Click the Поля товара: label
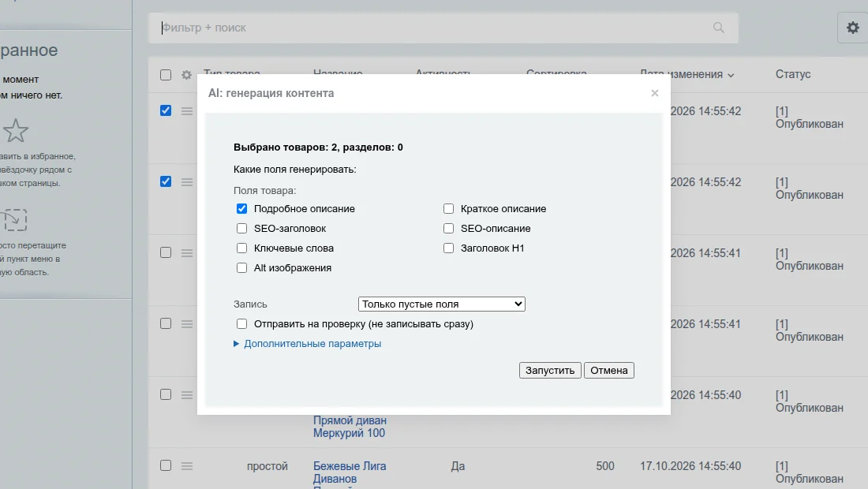The image size is (868, 489). coord(264,190)
